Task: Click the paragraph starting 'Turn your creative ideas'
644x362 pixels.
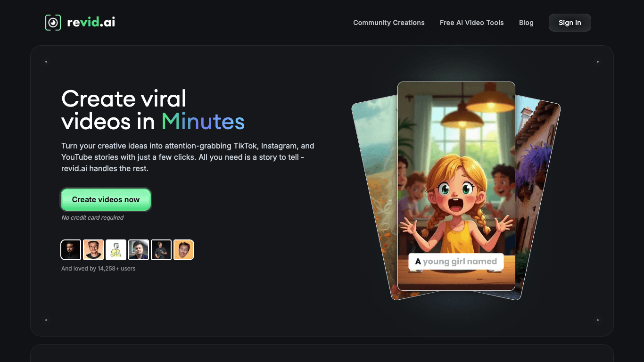Action: click(188, 157)
